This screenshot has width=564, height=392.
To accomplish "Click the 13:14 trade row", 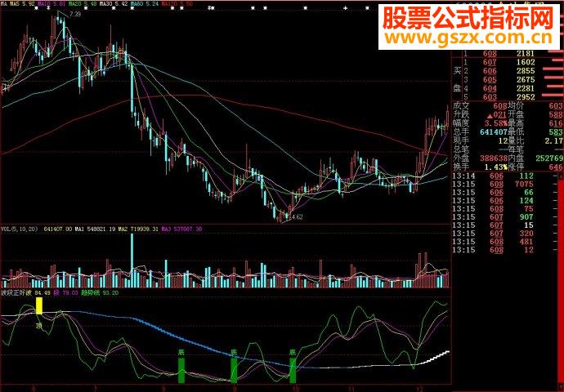I will (x=505, y=176).
